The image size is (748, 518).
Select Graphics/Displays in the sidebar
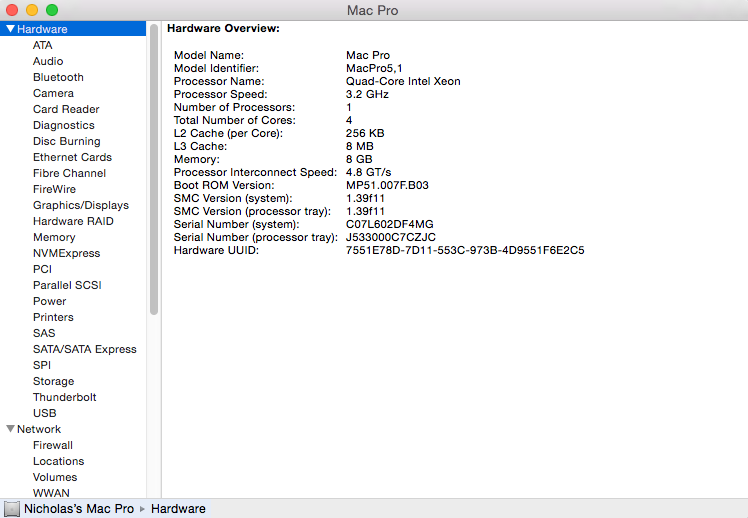tap(80, 205)
